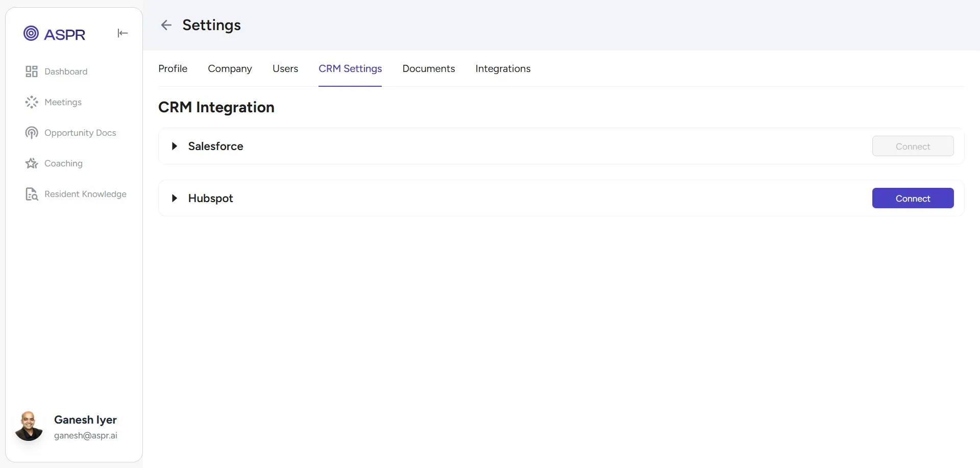Open the Users tab
Screen dimensions: 980x468
(x=285, y=68)
